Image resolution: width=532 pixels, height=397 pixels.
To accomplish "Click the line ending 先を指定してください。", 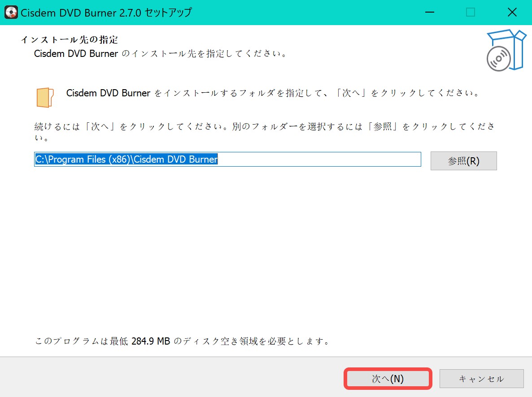I will click(161, 54).
